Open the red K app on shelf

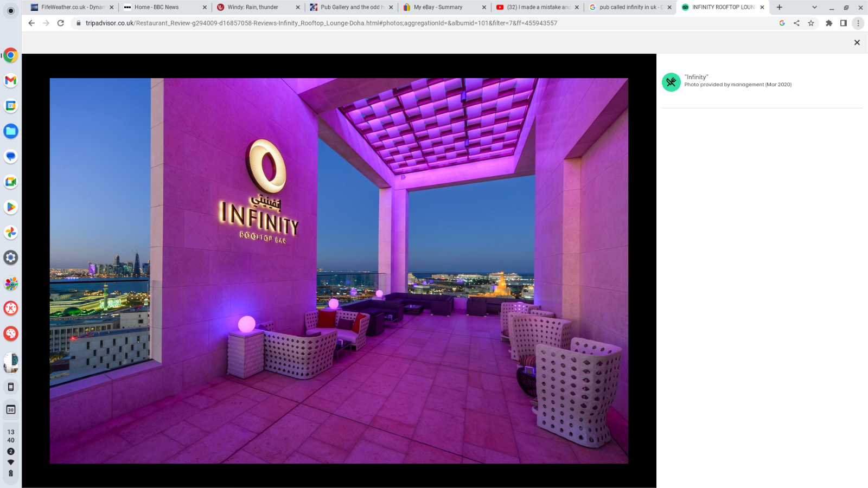tap(11, 308)
